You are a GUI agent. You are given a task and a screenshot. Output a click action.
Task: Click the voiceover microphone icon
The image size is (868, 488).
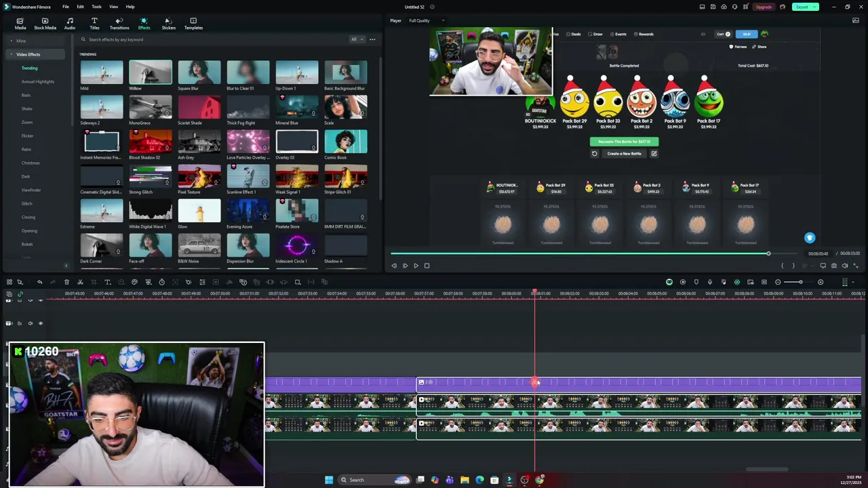coord(710,282)
